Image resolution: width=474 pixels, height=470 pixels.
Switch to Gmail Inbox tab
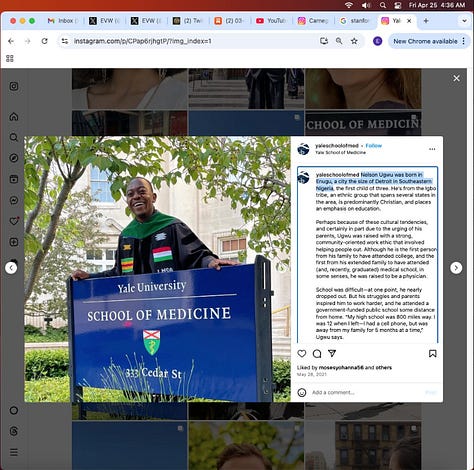click(x=63, y=21)
